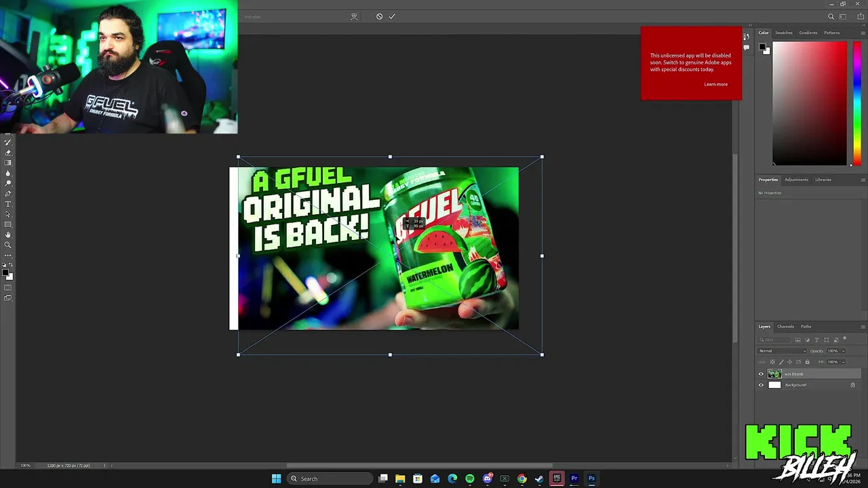The height and width of the screenshot is (488, 868).
Task: Hide the wm thumb layer eye
Action: click(761, 374)
